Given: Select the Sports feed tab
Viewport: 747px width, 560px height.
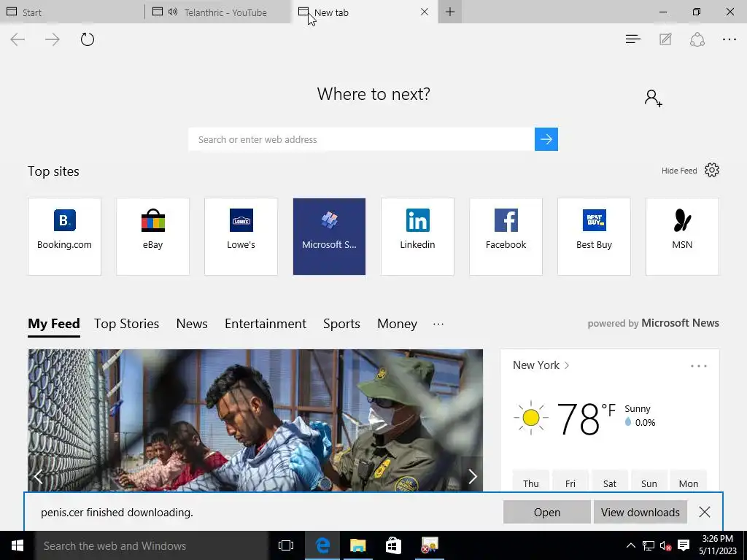Looking at the screenshot, I should [341, 324].
